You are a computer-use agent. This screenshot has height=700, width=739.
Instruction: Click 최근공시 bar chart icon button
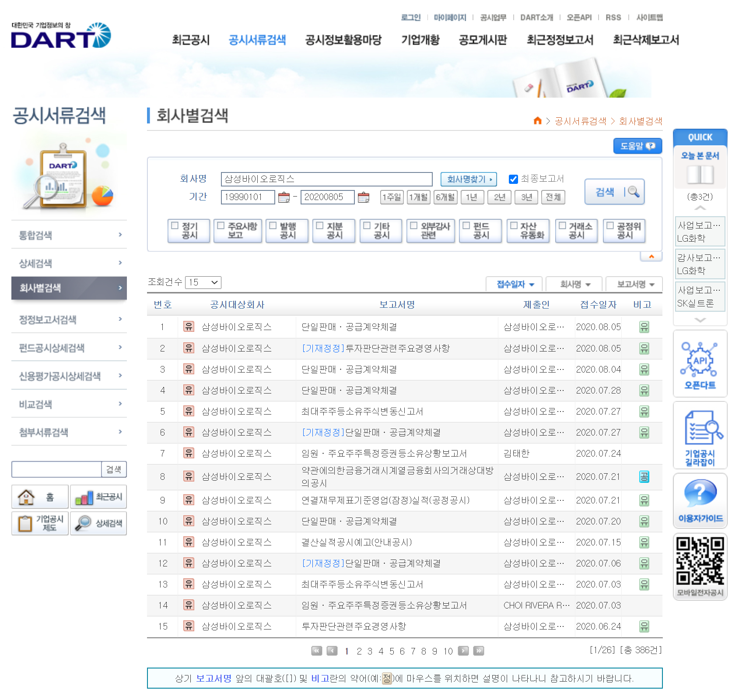98,496
